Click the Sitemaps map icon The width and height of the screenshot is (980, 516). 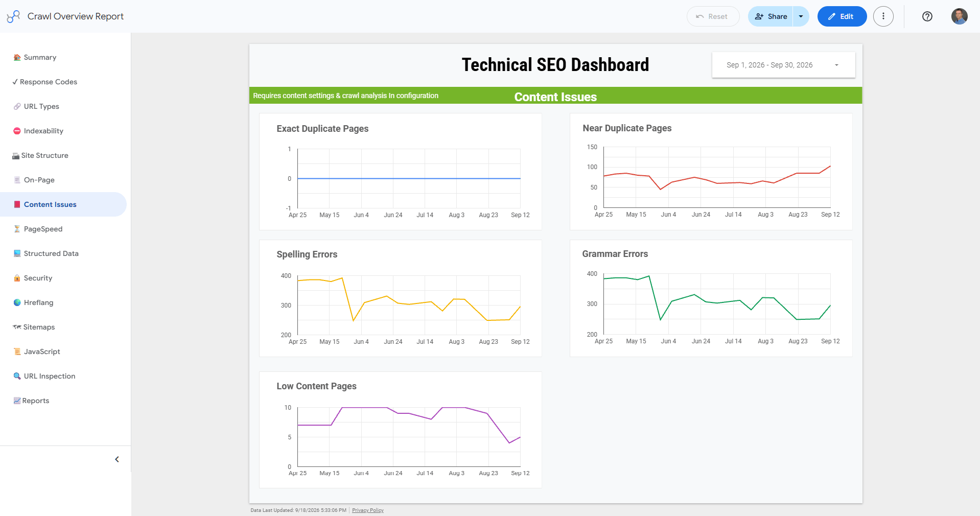pos(17,327)
